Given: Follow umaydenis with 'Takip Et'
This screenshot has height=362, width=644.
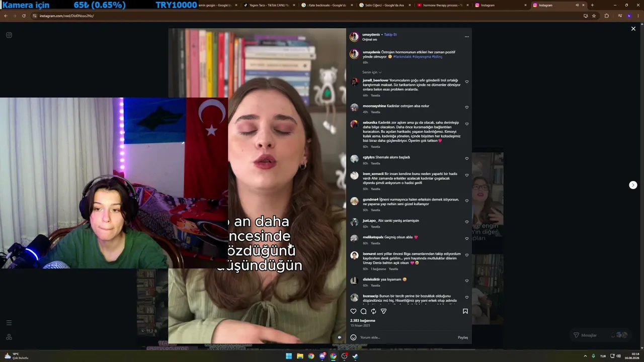Looking at the screenshot, I should coord(390,35).
